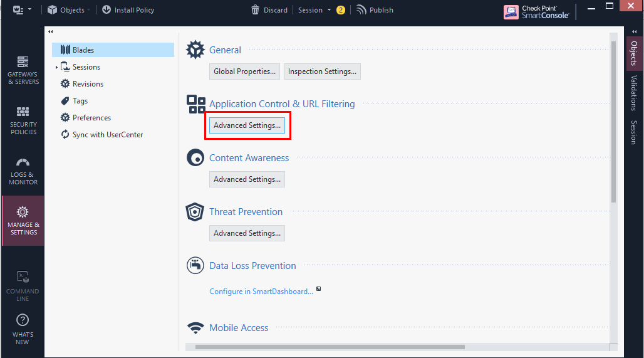This screenshot has width=644, height=358.
Task: Collapse the left navigation pane
Action: [51, 31]
